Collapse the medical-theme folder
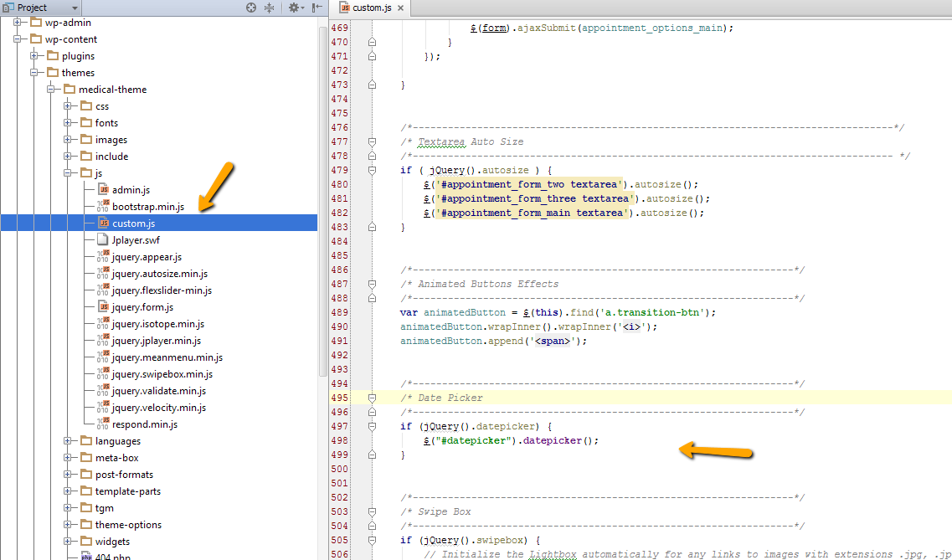 click(51, 90)
